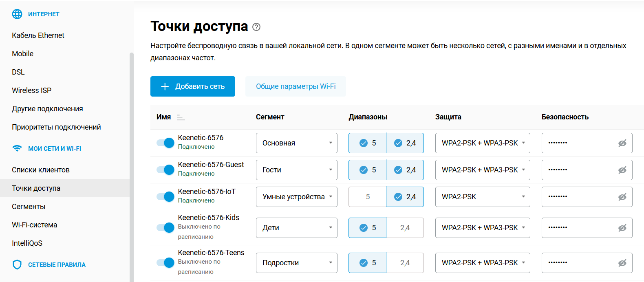Screen dimensions: 644x282
Task: Disable 5 GHz band for Keenetic-6576-Guest
Action: pos(367,170)
